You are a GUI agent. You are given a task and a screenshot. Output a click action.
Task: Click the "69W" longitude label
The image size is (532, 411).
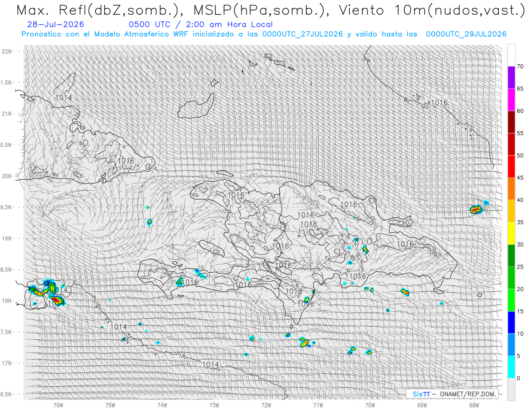point(422,404)
